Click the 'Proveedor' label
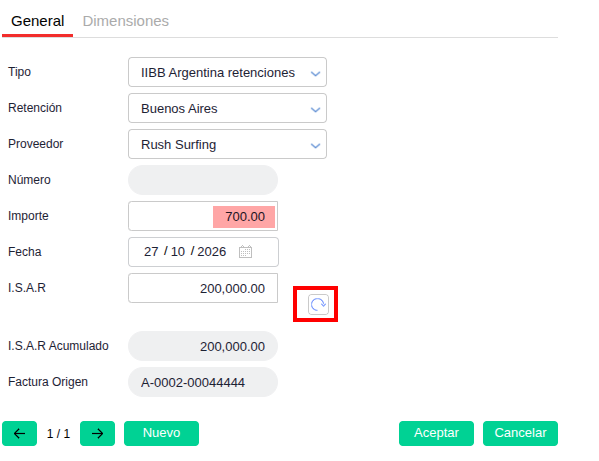This screenshot has height=461, width=599. [x=36, y=144]
